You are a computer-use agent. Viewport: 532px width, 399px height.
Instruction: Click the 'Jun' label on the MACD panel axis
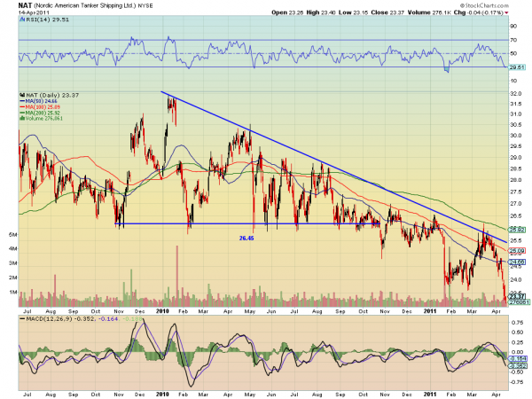pyautogui.click(x=271, y=395)
